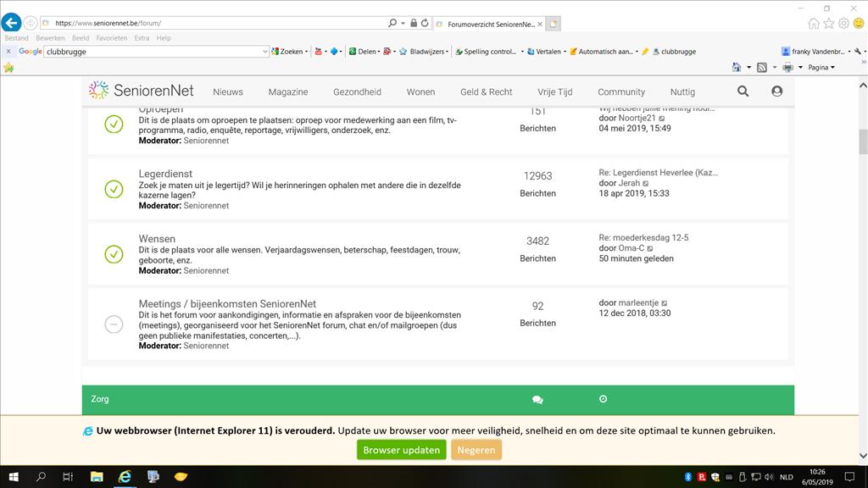Open the Favorieten menu

pyautogui.click(x=112, y=38)
